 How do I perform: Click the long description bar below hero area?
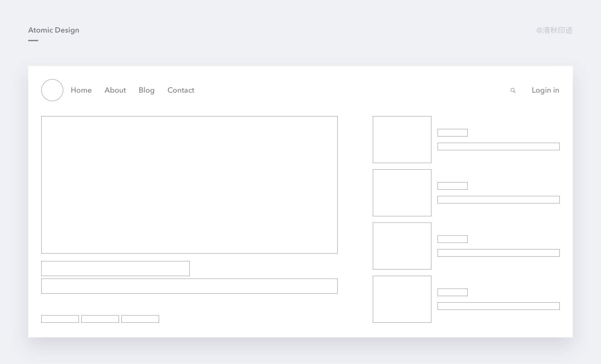[x=189, y=286]
